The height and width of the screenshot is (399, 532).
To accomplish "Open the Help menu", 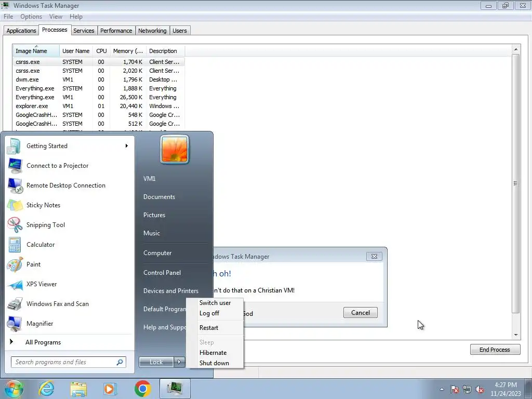I will pos(76,17).
